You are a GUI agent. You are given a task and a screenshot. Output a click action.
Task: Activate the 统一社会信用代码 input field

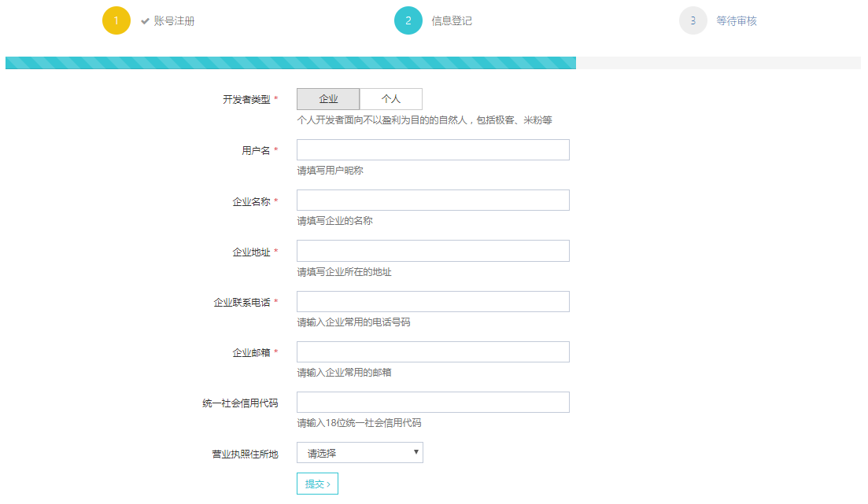433,403
